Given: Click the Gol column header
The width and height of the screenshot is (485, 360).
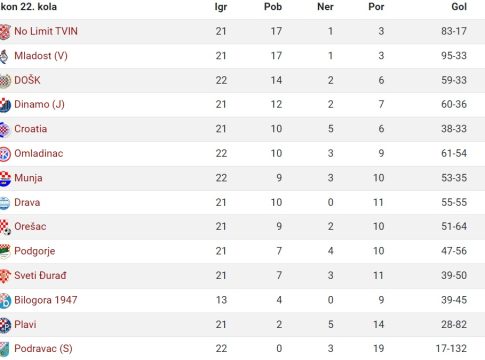Looking at the screenshot, I should pos(459,7).
